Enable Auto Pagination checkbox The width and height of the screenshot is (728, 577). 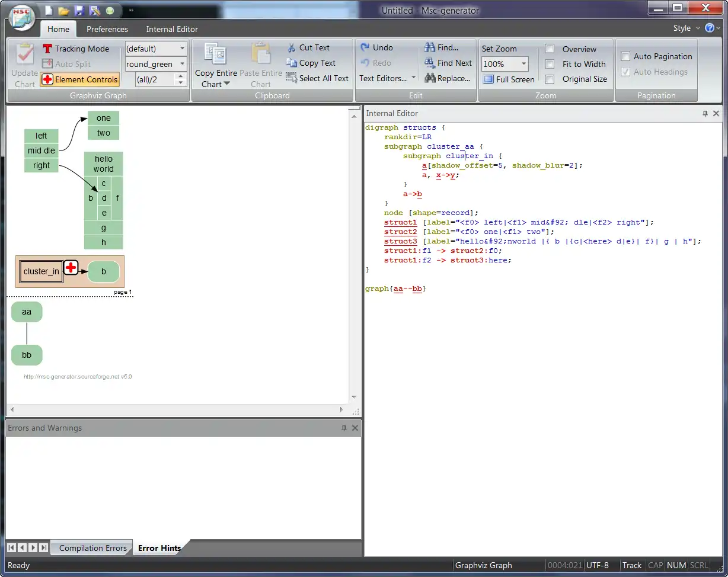[625, 56]
